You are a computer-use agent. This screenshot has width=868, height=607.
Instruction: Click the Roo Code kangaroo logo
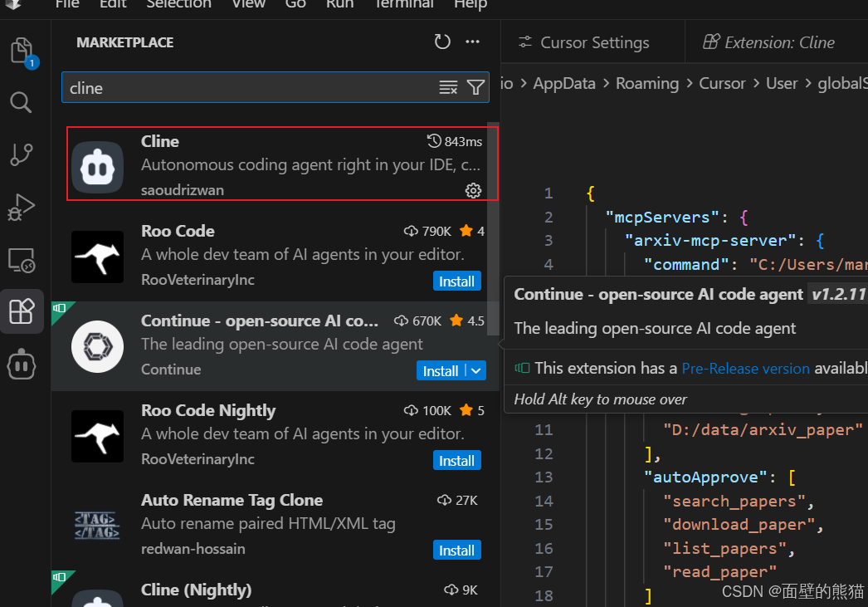[97, 257]
